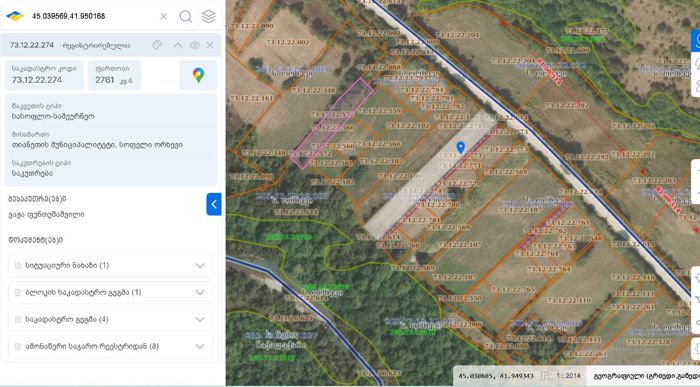
Task: Collapse parcel 73.12.22.274 details
Action: tap(178, 45)
